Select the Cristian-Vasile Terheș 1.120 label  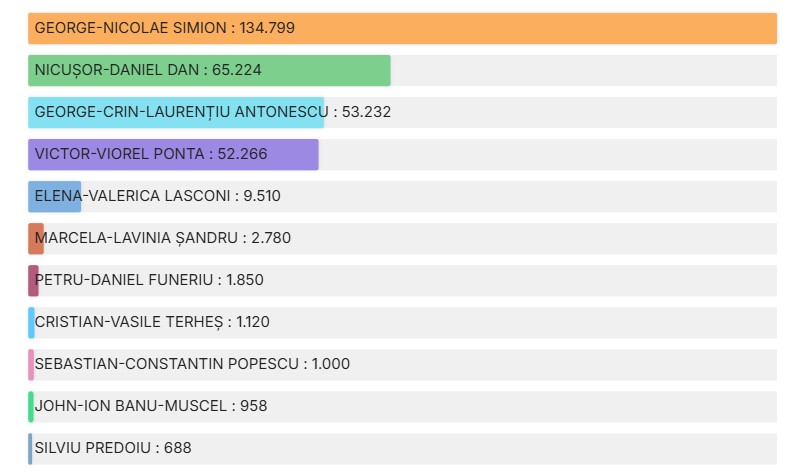152,322
